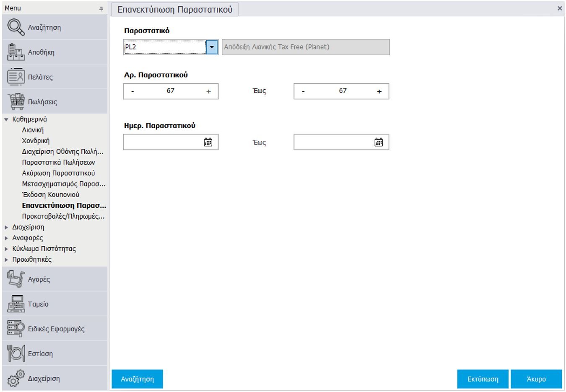566x392 pixels.
Task: Click the Αποθήκη warehouse icon
Action: (x=16, y=52)
